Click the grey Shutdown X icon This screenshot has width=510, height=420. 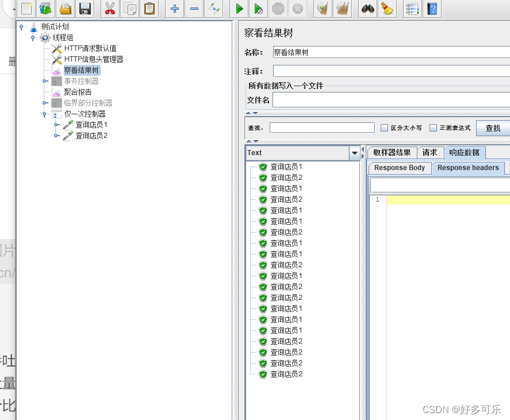(x=298, y=9)
